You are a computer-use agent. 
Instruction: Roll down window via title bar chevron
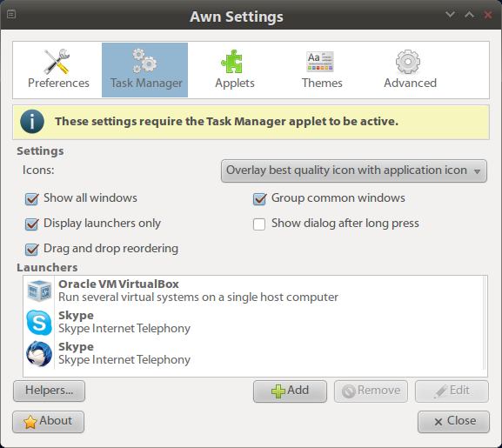pyautogui.click(x=450, y=15)
